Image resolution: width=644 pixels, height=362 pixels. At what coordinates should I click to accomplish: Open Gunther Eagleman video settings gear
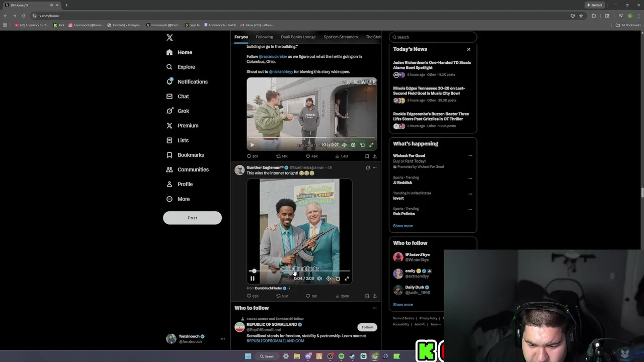point(329,279)
